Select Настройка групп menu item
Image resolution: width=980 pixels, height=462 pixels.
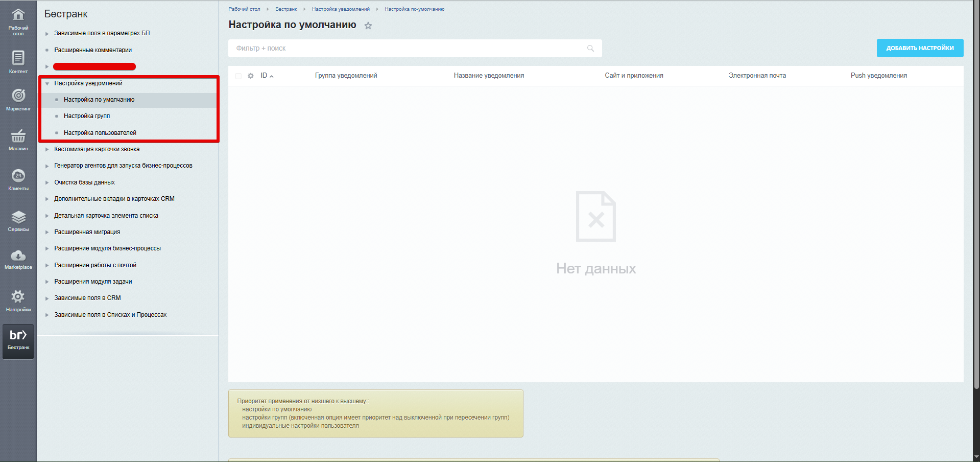[x=87, y=116]
